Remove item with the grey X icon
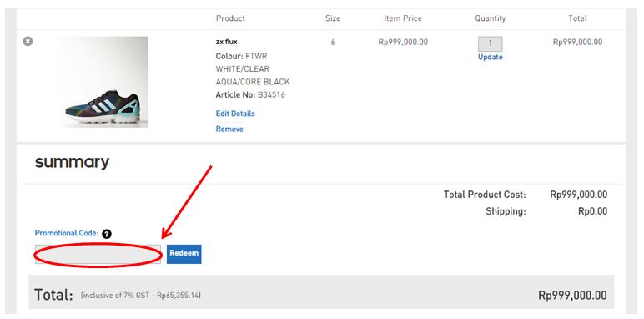Screen dimensions: 644x319 (28, 42)
